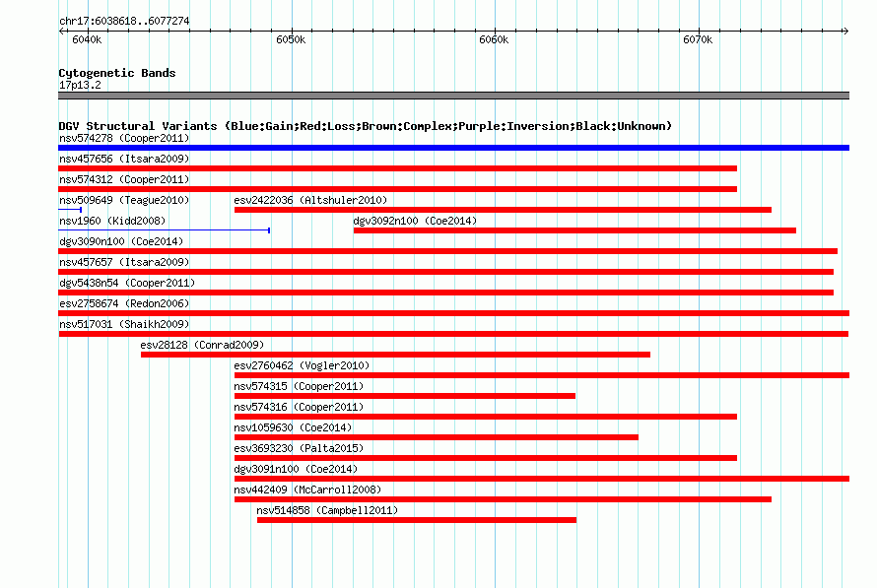Select the nsv514858 (Campbell2011) label

[327, 510]
